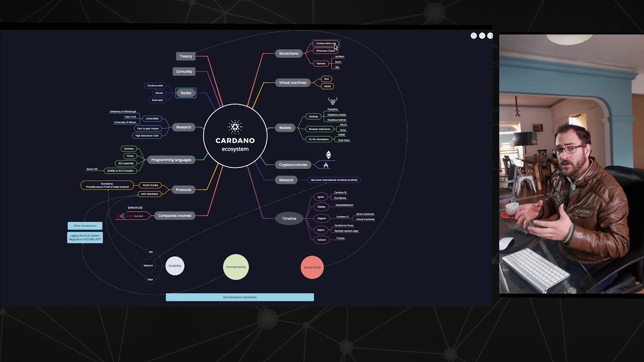
Task: Select the Shelley timeline node
Action: pos(321,207)
